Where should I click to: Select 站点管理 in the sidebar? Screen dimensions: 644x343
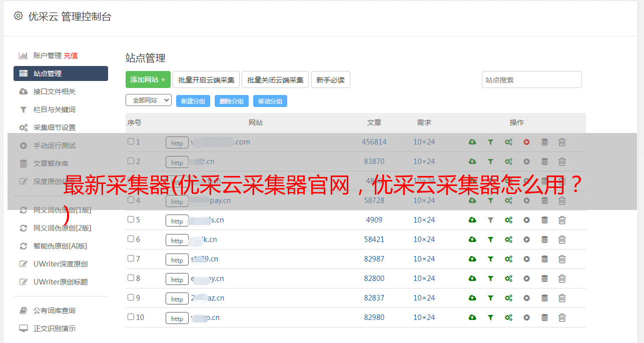point(61,73)
